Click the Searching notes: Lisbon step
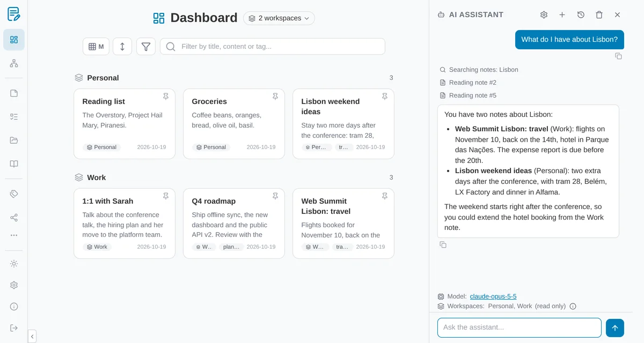The image size is (644, 343). 479,70
